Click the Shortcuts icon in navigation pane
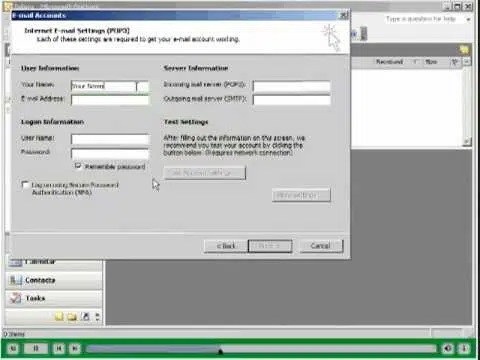The image size is (480, 360). (85, 316)
